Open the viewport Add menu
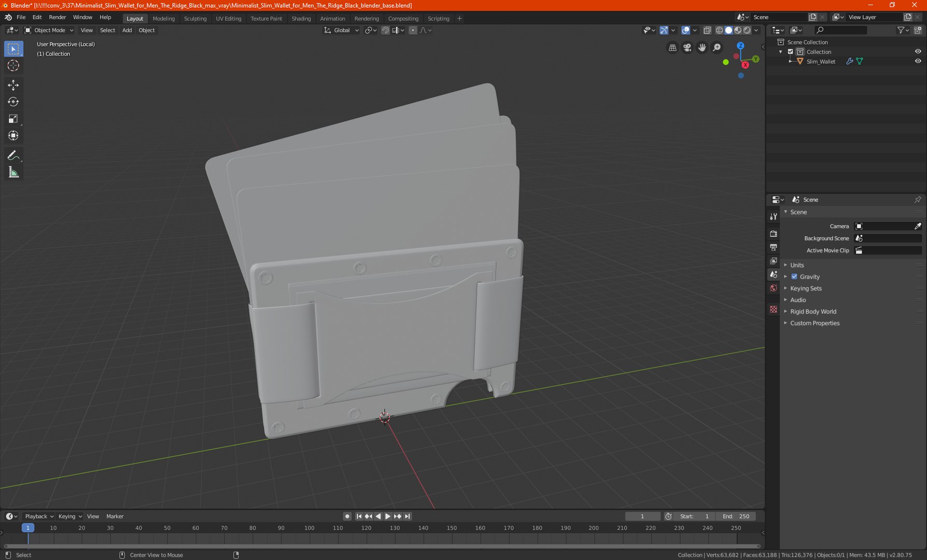Image resolution: width=927 pixels, height=560 pixels. (x=127, y=30)
